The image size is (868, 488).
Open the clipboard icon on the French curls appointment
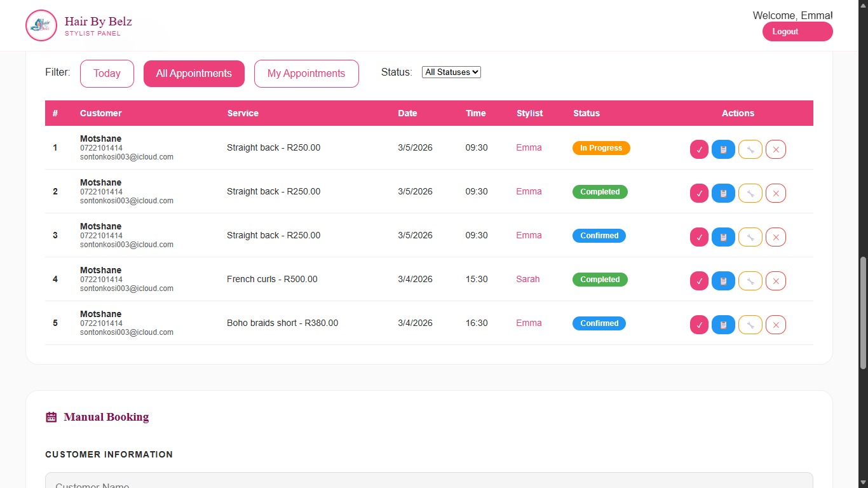(723, 280)
